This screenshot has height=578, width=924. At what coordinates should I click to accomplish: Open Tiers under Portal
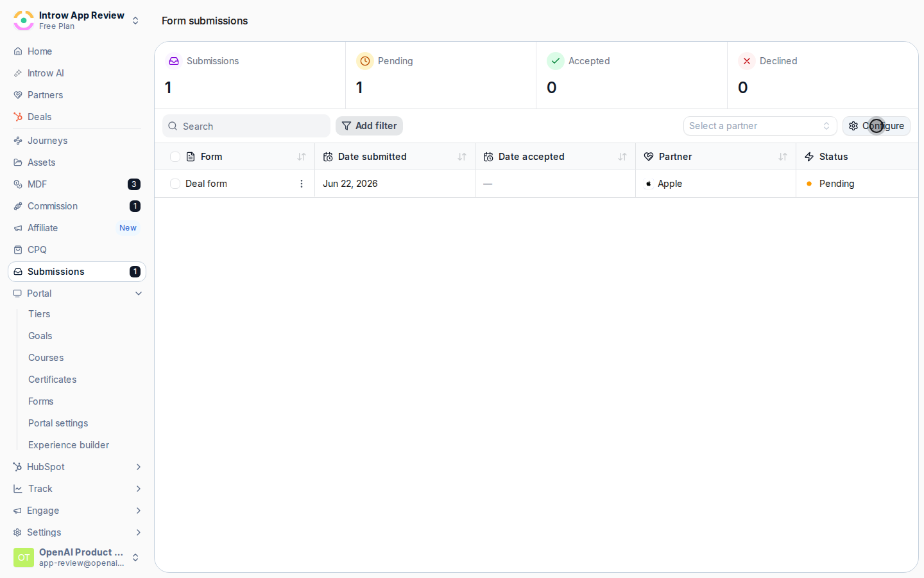pyautogui.click(x=39, y=314)
